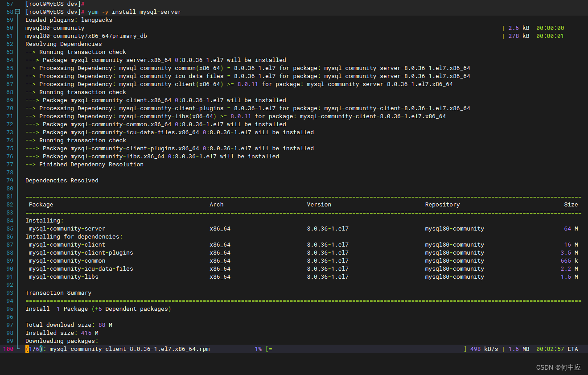Select 'mysql-community-common' on line 89
The image size is (588, 375).
pyautogui.click(x=67, y=261)
